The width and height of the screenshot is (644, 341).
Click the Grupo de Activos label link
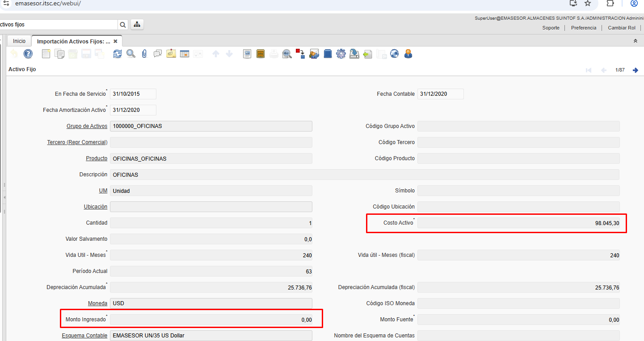[x=87, y=126]
